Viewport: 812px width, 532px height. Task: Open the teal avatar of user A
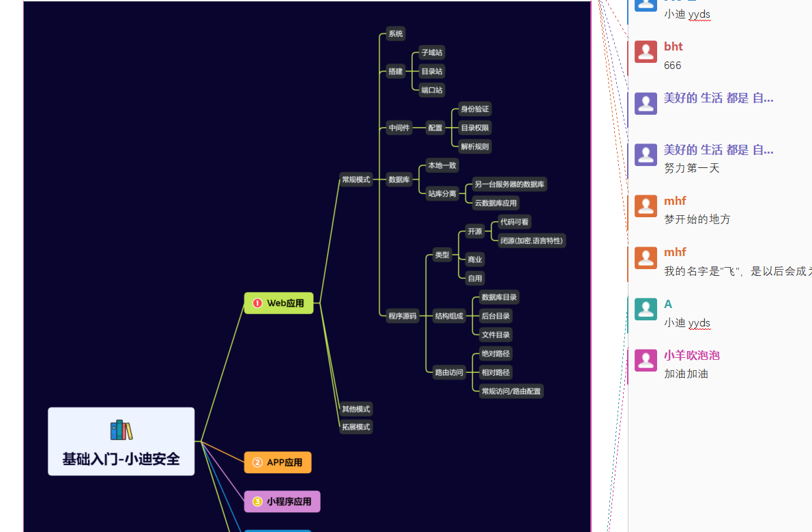646,309
